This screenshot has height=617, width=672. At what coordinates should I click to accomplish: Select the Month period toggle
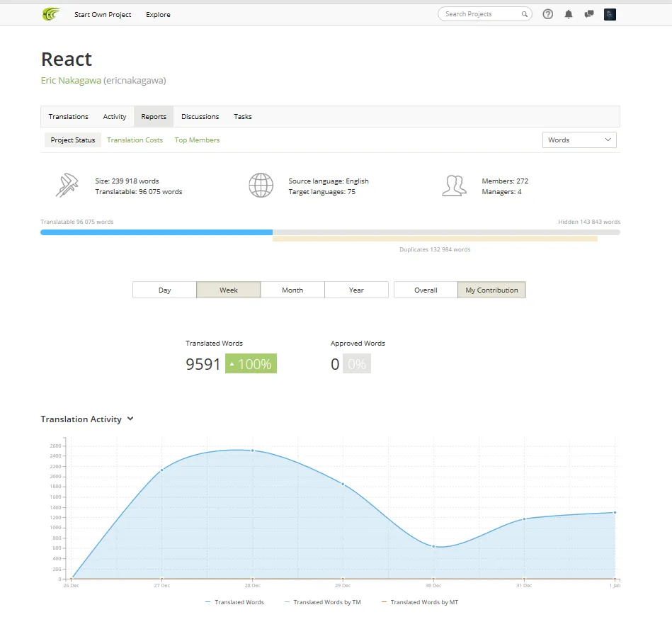[x=292, y=290]
